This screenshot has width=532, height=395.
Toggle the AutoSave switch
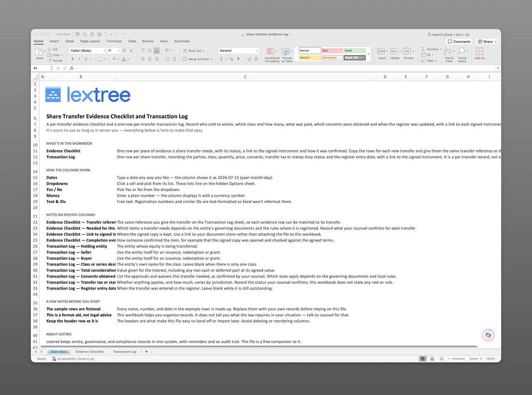point(76,34)
